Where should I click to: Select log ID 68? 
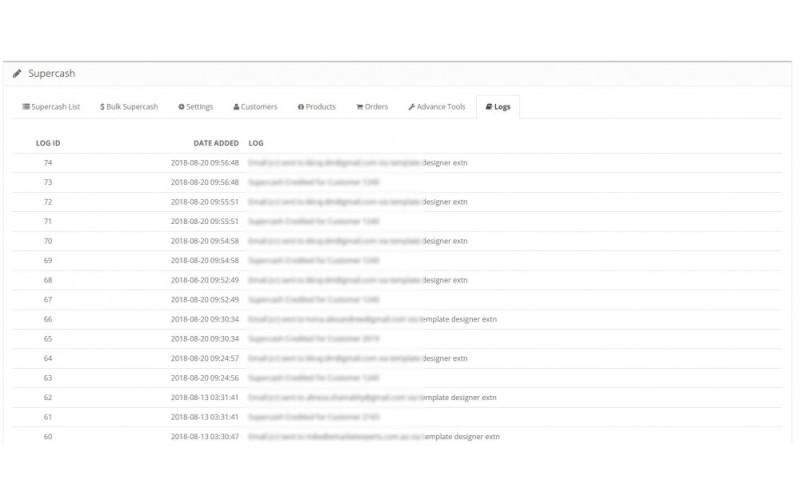tap(48, 280)
